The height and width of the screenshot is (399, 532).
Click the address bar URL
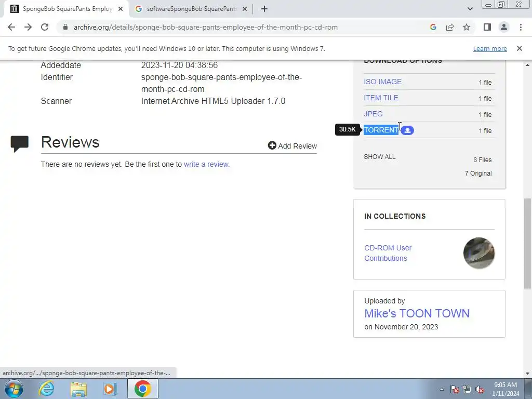point(206,27)
